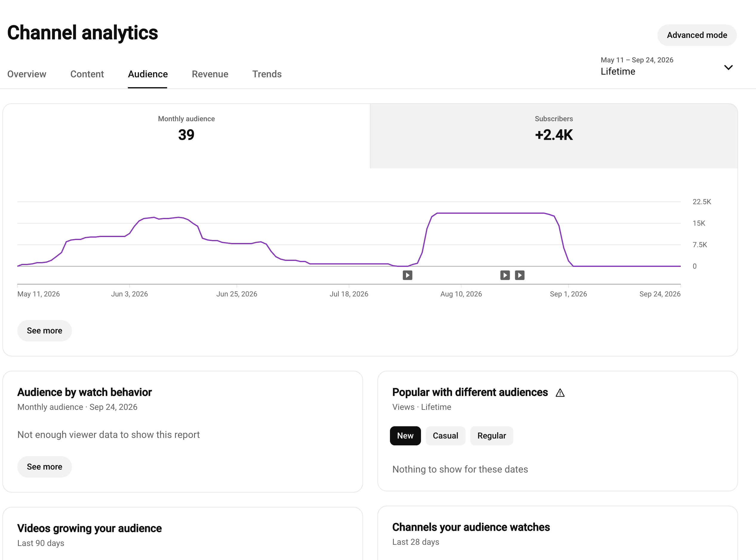Screen dimensions: 756x560
Task: Click the first video marker near Jul 30
Action: point(408,275)
